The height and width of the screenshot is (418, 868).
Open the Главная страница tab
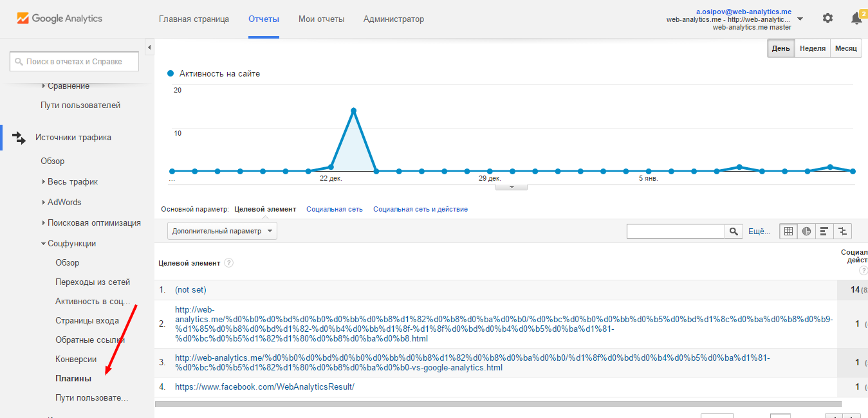[194, 19]
